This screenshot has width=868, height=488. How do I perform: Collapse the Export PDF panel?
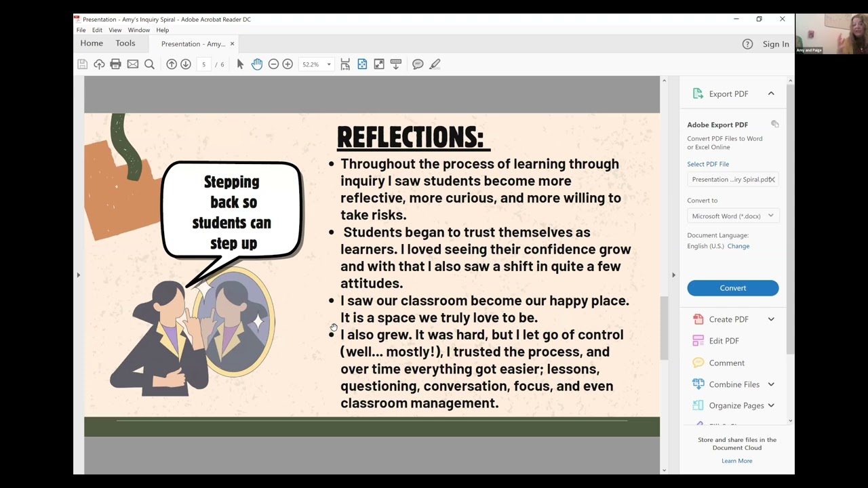coord(771,94)
